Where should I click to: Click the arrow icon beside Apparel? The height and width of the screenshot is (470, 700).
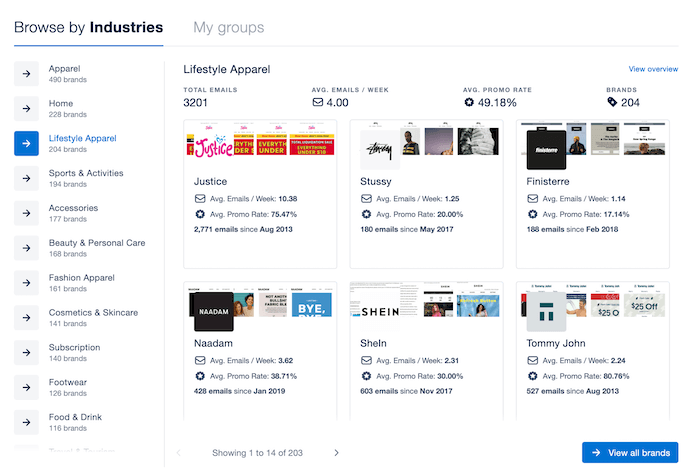tap(26, 73)
